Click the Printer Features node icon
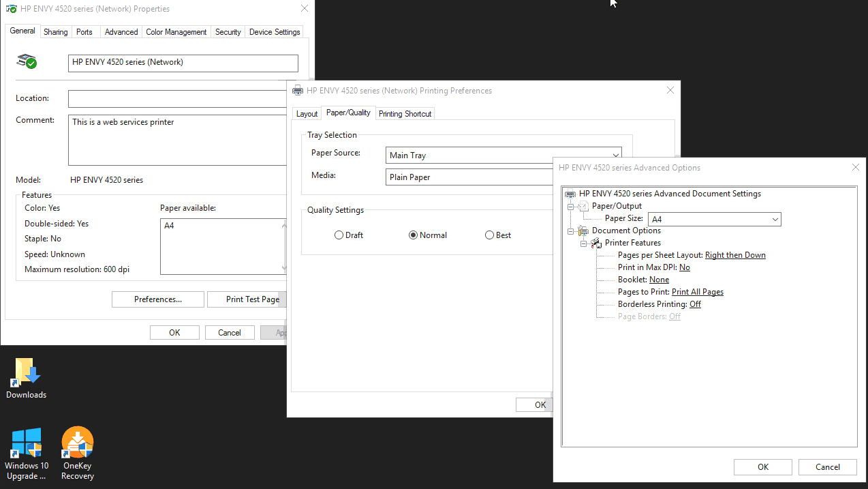 [595, 243]
